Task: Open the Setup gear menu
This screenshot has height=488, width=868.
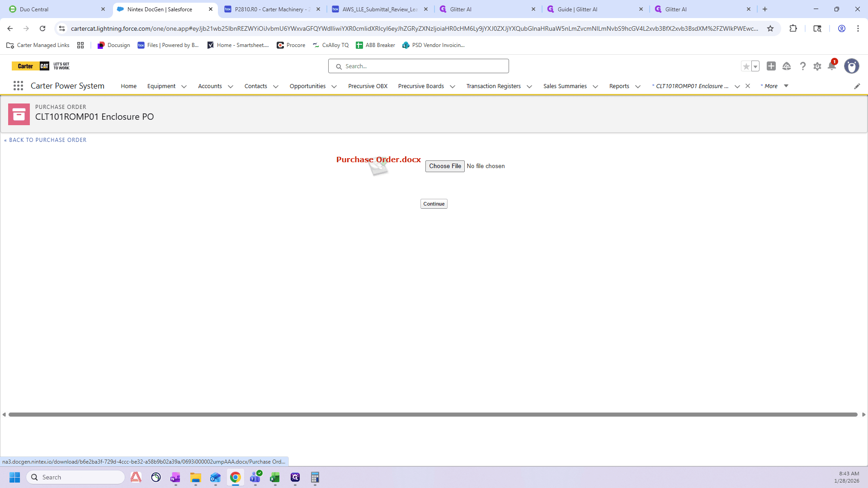Action: click(817, 66)
